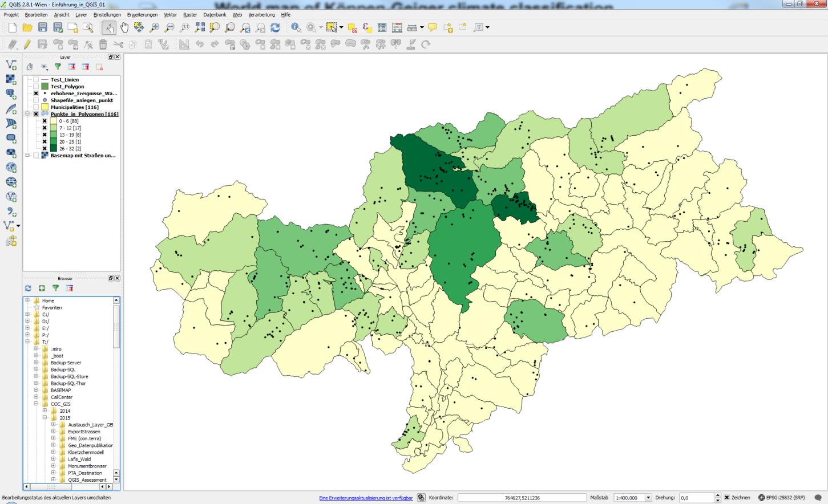Enable the Test_Polygon layer checkbox
828x504 pixels.
(x=36, y=87)
